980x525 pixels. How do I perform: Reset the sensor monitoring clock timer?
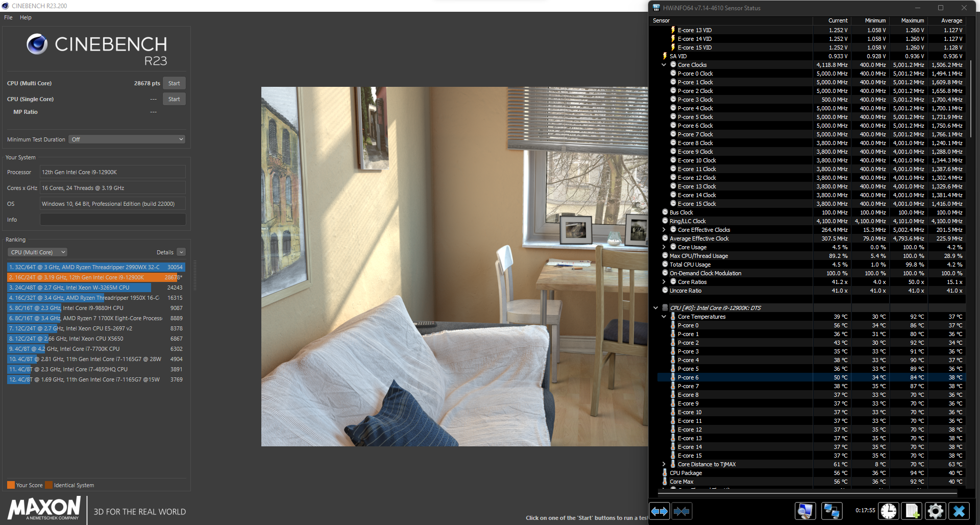pyautogui.click(x=889, y=511)
